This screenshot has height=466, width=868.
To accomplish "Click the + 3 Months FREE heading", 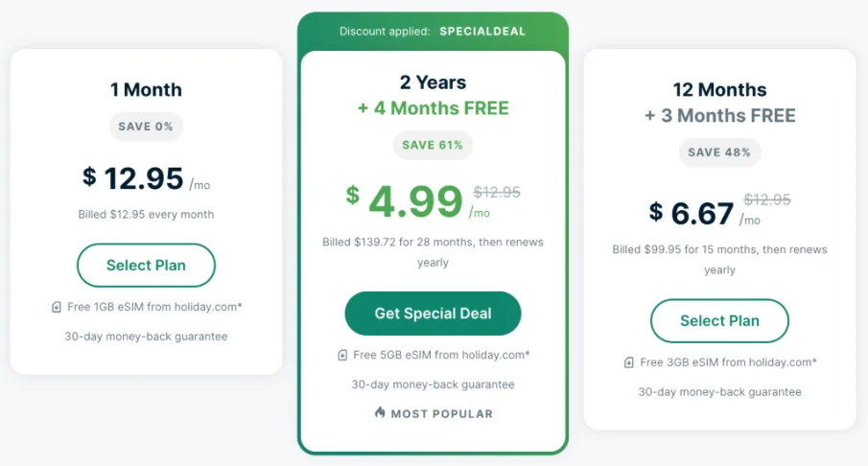I will pos(719,116).
